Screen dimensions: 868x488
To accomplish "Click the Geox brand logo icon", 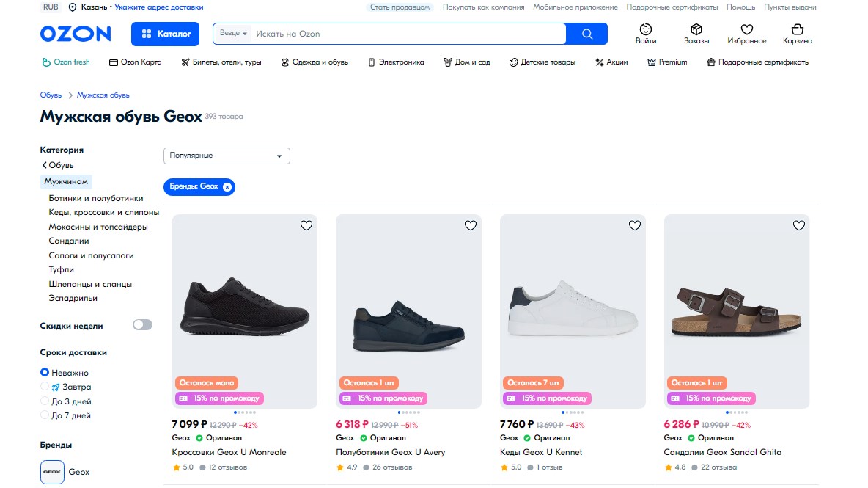I will (52, 472).
